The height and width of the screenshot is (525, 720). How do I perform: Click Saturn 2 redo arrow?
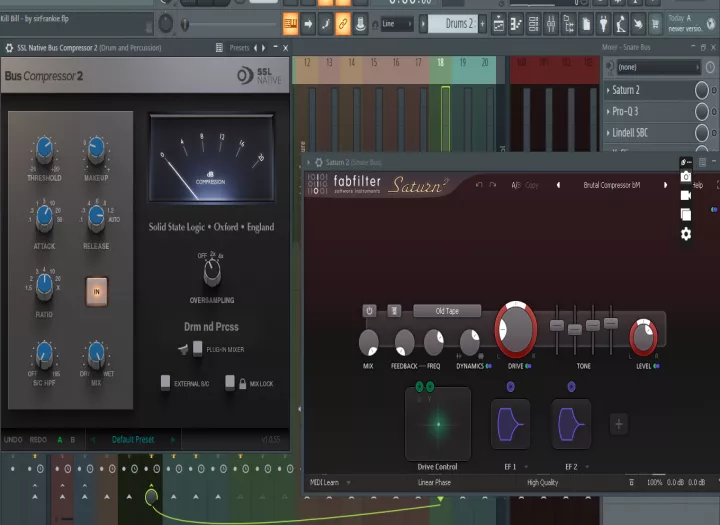click(493, 185)
